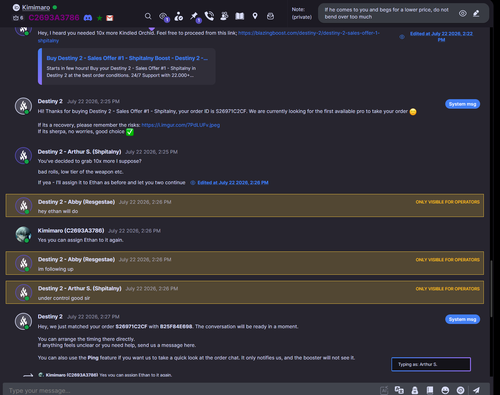
Task: Open pinned messages pin icon
Action: [x=195, y=16]
